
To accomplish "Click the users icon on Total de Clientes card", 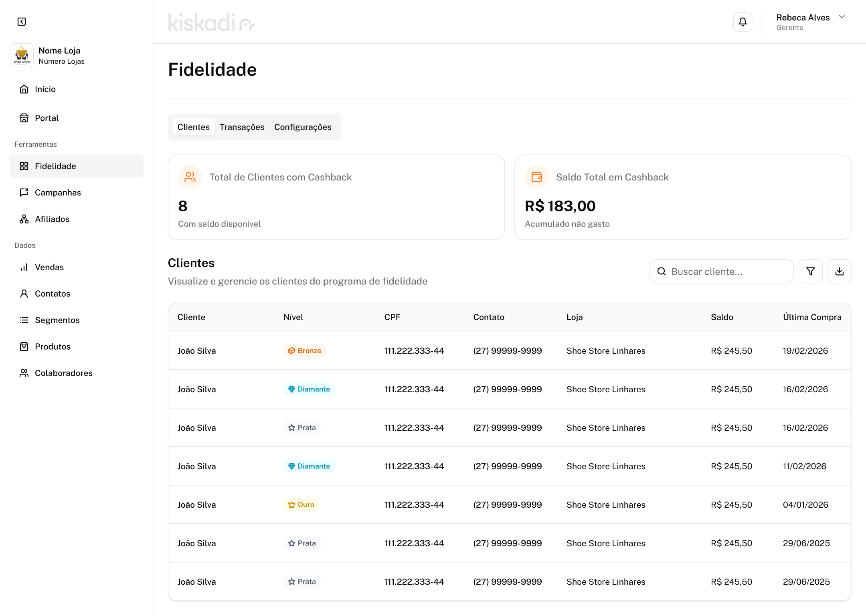I will [x=190, y=177].
